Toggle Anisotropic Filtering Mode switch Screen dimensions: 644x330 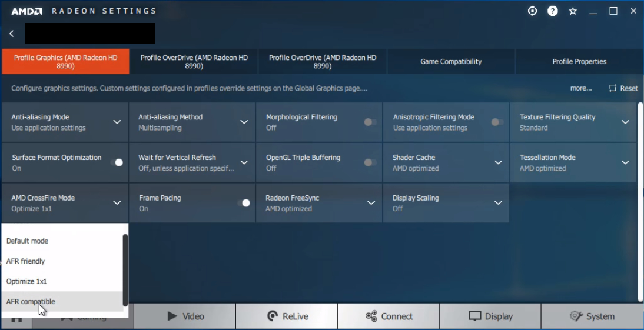[x=497, y=122]
